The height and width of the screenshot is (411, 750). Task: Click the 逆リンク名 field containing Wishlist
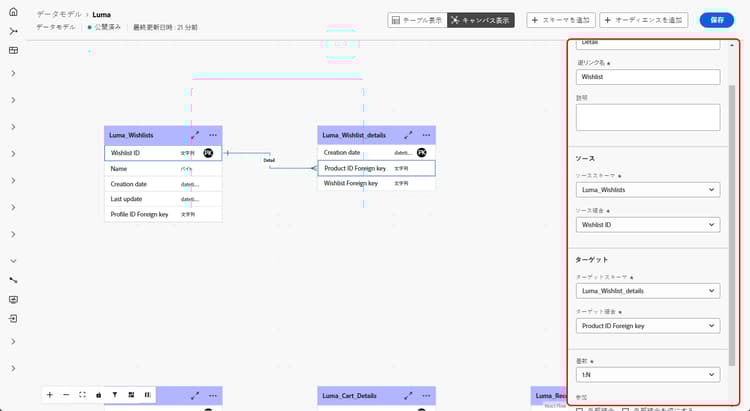point(648,77)
